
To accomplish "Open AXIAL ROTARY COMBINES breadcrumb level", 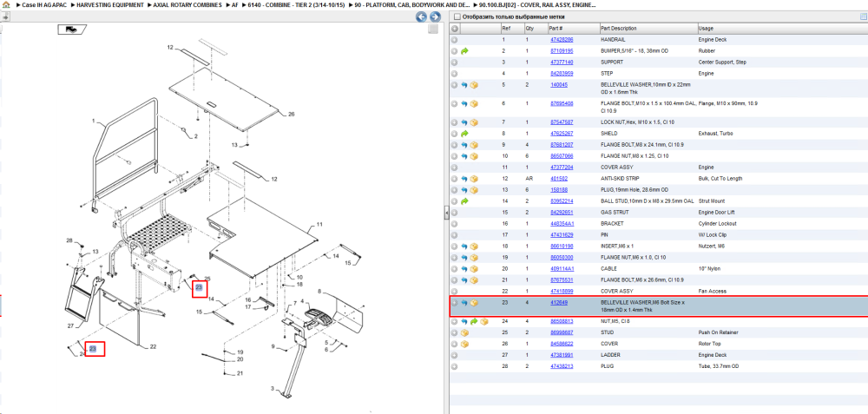I will click(187, 4).
